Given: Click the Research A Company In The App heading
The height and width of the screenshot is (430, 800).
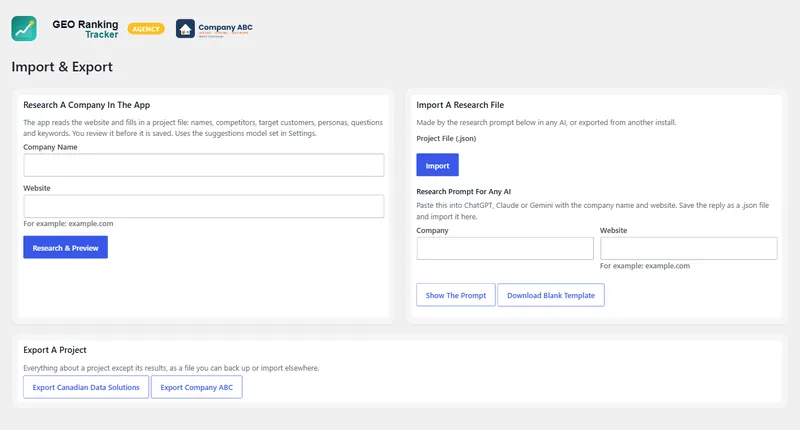Looking at the screenshot, I should (x=87, y=105).
